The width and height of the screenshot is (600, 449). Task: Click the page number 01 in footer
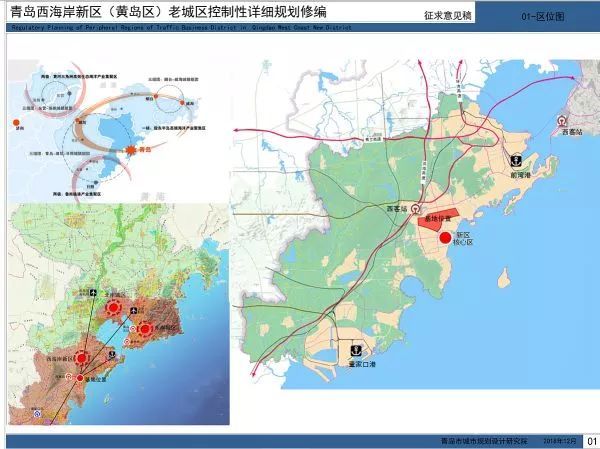coord(590,441)
